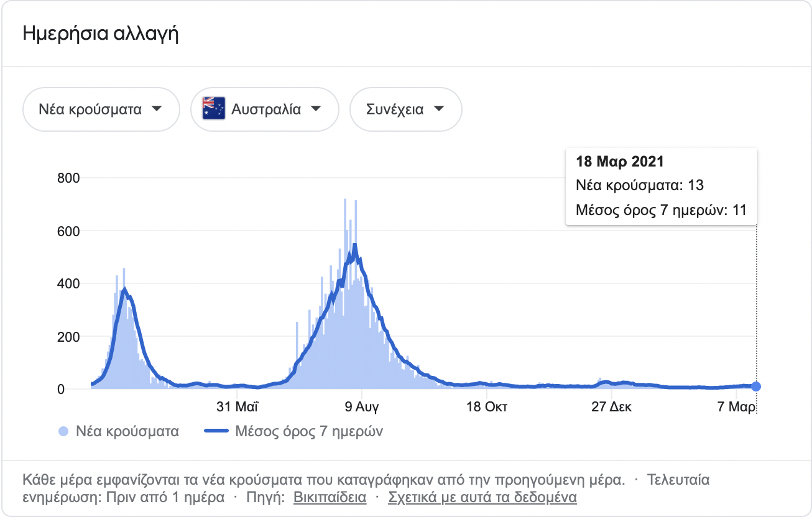Click the arrow beside "Συνέχεια"
The image size is (812, 517).
coord(439,109)
